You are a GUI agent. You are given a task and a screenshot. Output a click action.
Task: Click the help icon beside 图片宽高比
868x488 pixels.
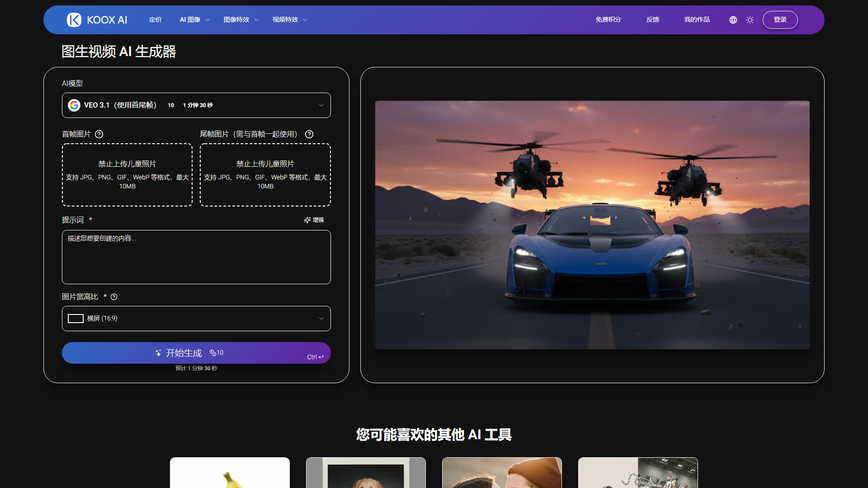[113, 297]
